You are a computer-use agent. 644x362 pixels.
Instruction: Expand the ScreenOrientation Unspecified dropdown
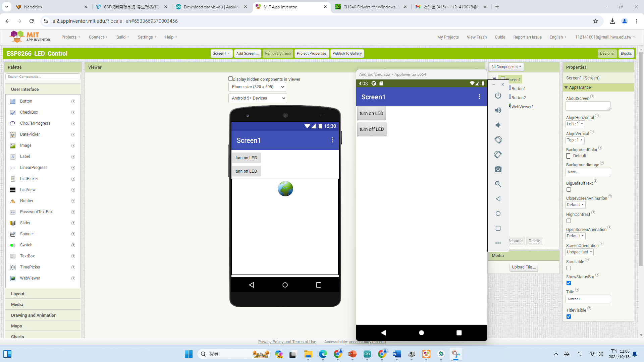pos(579,252)
